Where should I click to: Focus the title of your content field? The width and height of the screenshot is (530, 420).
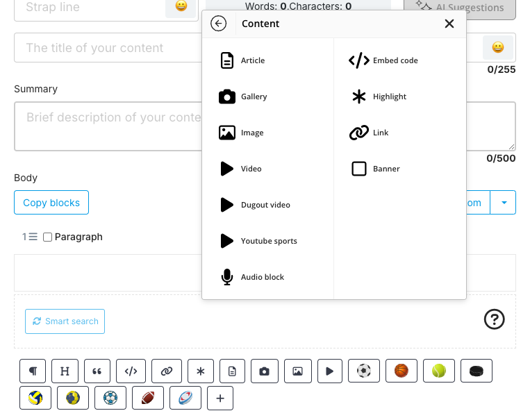coord(108,48)
